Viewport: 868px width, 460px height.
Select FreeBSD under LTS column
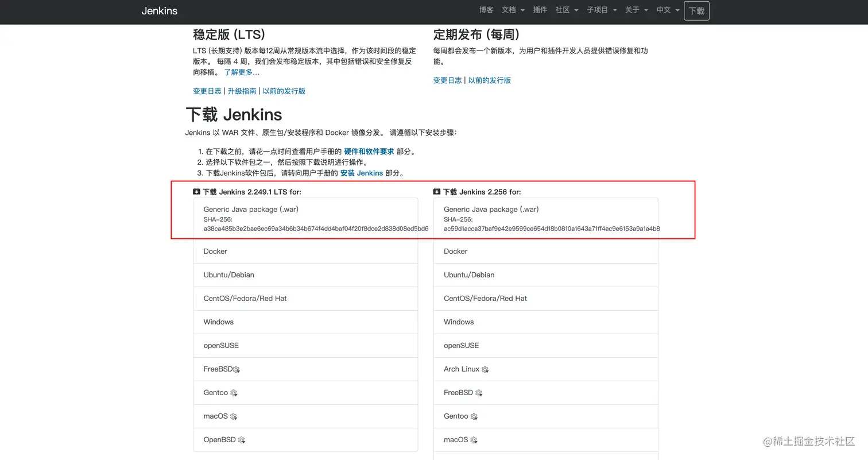305,369
